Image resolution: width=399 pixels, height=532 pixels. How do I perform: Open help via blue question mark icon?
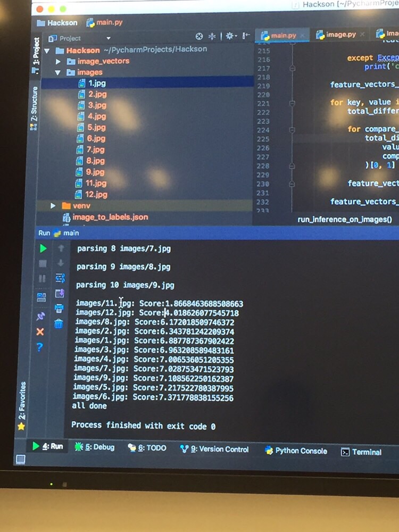coord(39,347)
